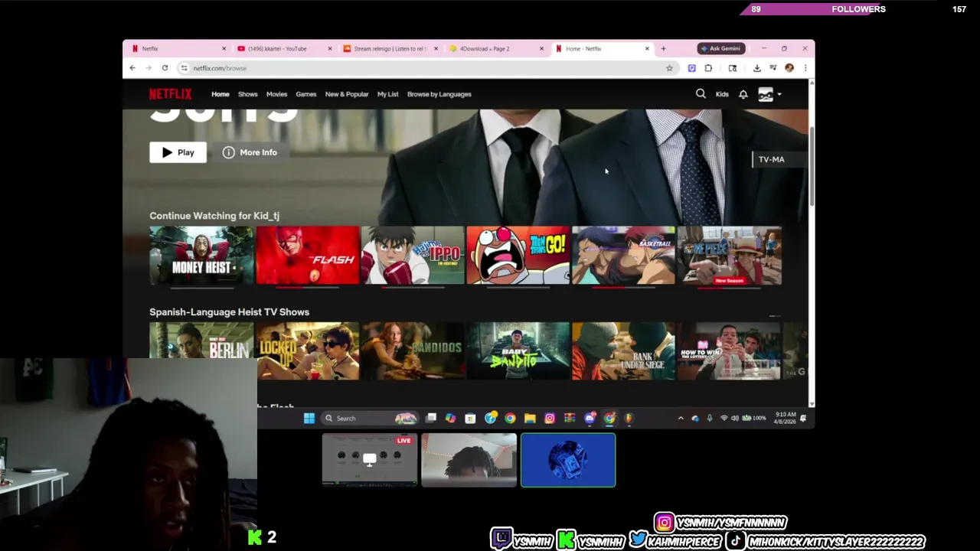
Task: View site information icon in address bar
Action: (184, 68)
